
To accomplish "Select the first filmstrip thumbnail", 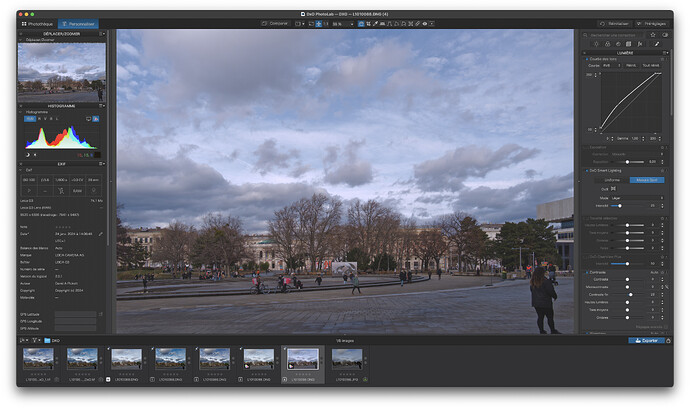I will pos(38,359).
